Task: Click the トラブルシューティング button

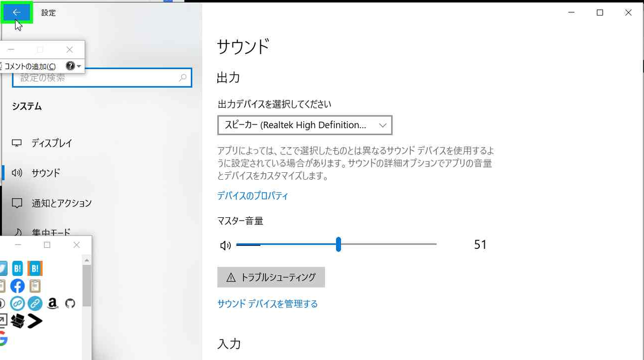Action: [x=271, y=277]
